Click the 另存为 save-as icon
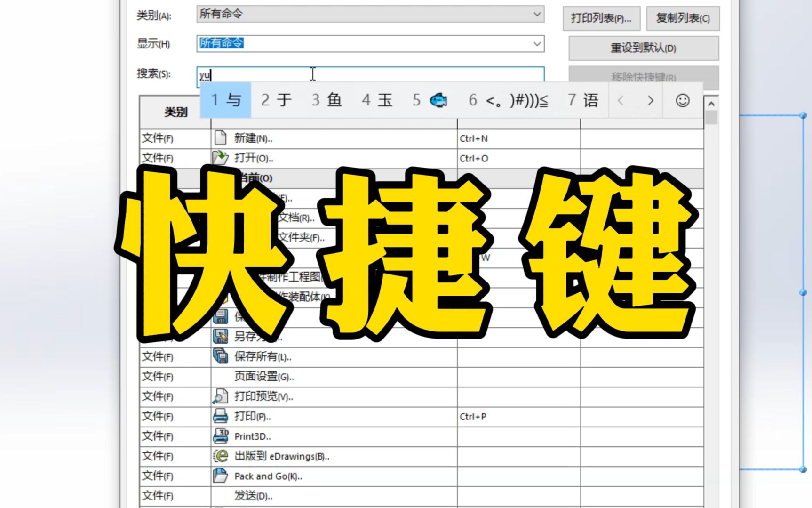Viewport: 812px width, 508px height. (x=220, y=336)
